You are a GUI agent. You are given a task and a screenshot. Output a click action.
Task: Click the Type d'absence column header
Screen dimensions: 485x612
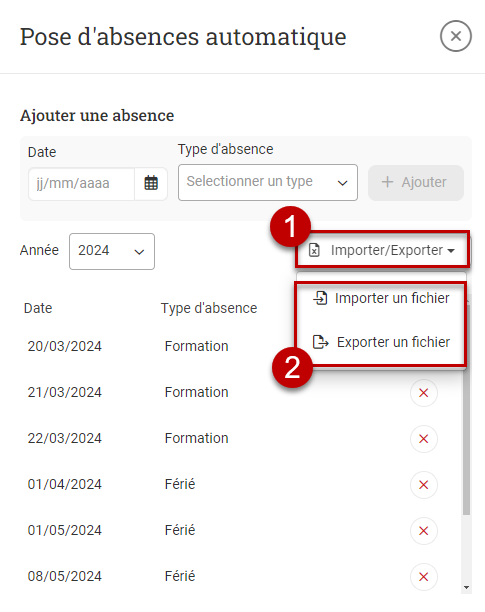click(209, 308)
